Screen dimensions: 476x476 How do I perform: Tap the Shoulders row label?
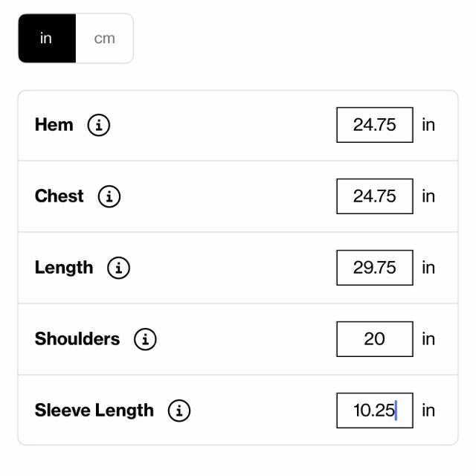pyautogui.click(x=77, y=339)
